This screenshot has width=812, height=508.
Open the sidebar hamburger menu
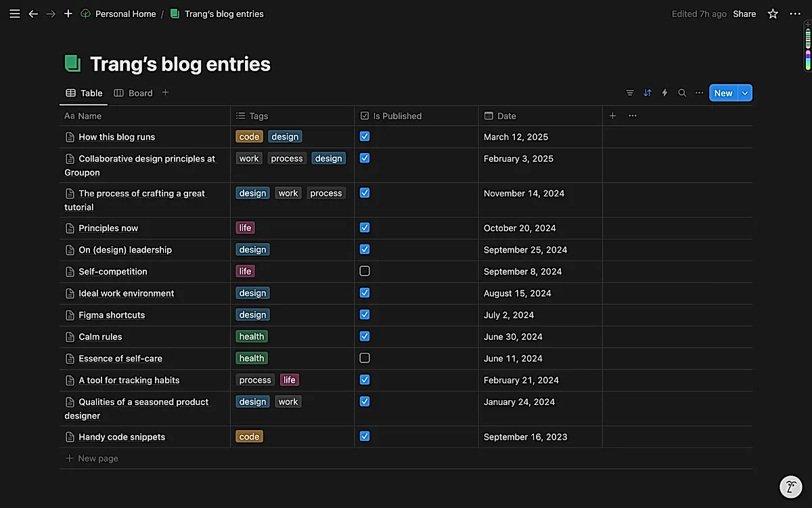pos(14,14)
